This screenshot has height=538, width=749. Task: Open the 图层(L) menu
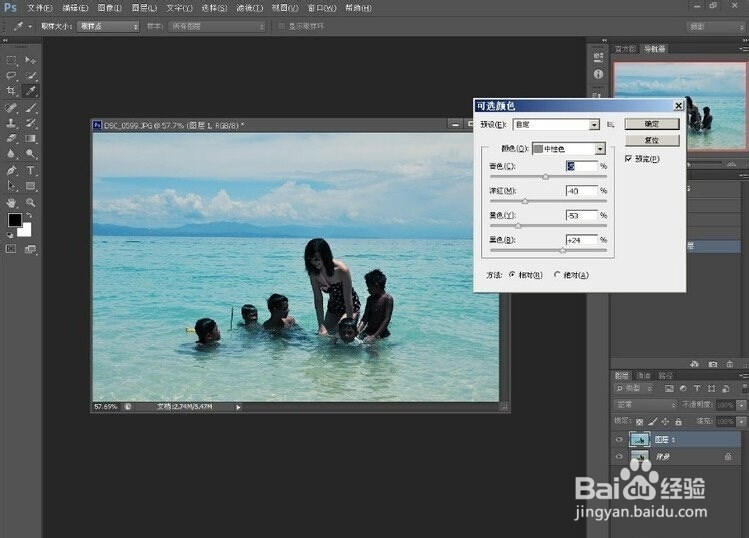tap(144, 8)
